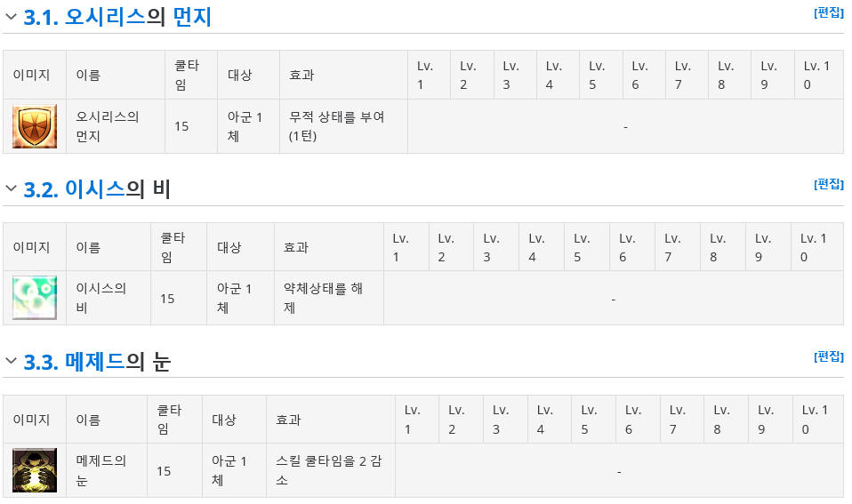
Task: Select the 약체상태를 해제 effect cell
Action: point(329,298)
